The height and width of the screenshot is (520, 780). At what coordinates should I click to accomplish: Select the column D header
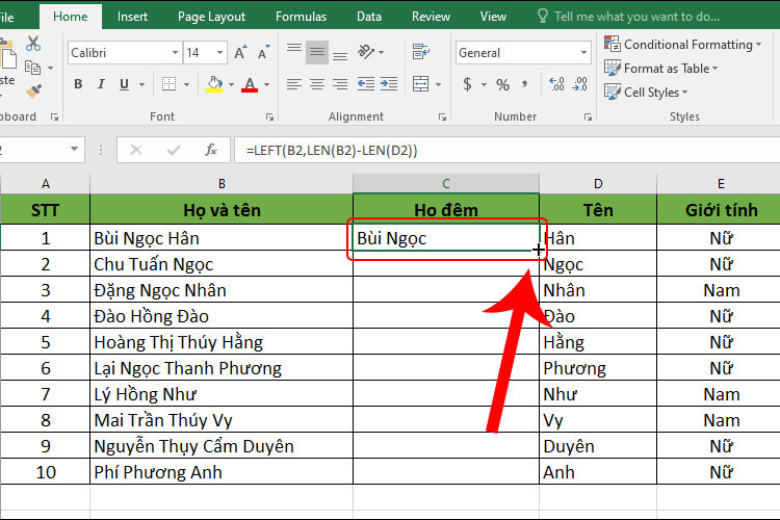598,184
